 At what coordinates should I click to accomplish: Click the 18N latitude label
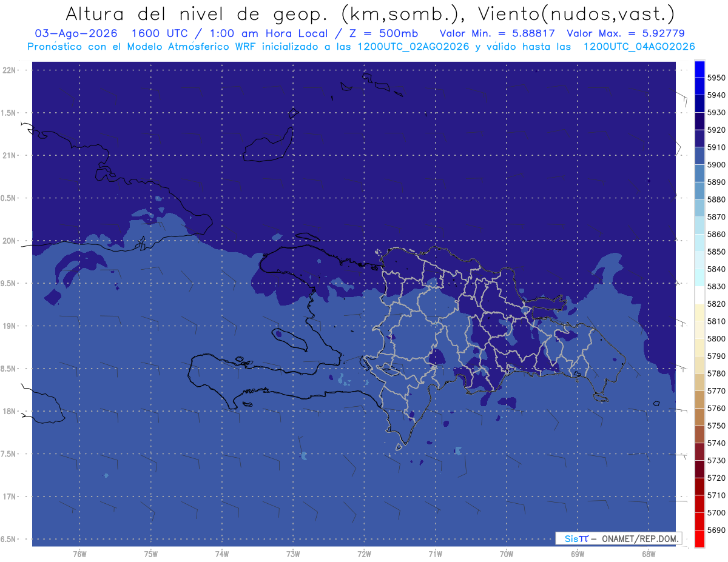coord(10,412)
